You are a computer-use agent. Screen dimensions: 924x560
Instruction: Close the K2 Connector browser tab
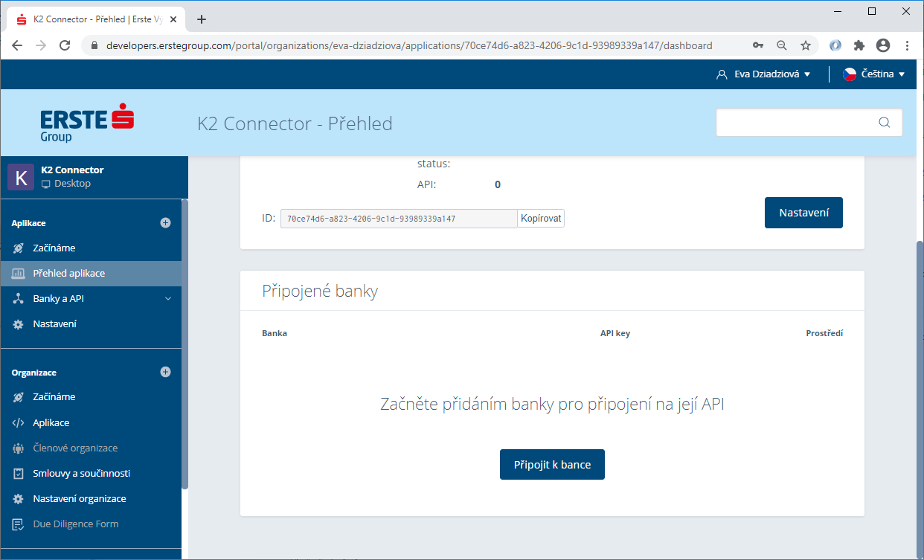tap(173, 19)
